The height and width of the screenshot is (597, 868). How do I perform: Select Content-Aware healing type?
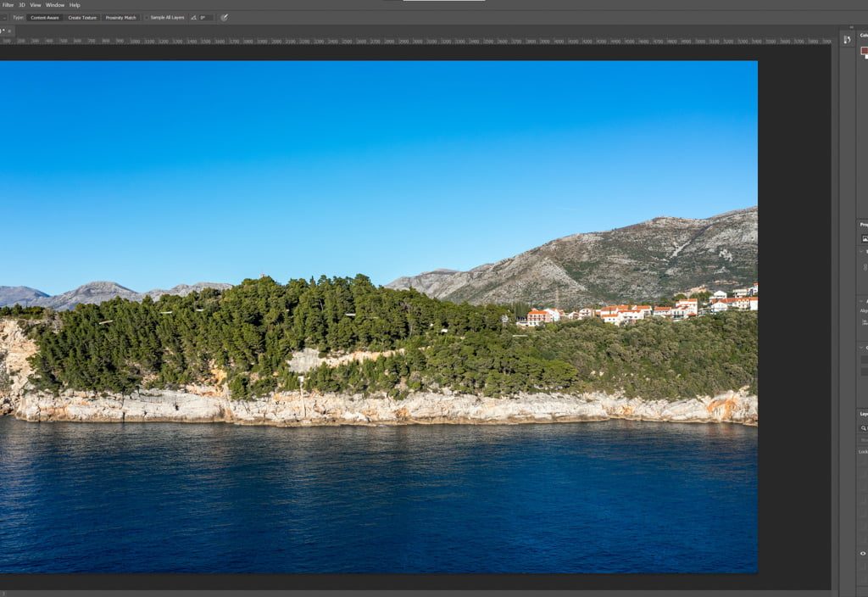[x=45, y=17]
